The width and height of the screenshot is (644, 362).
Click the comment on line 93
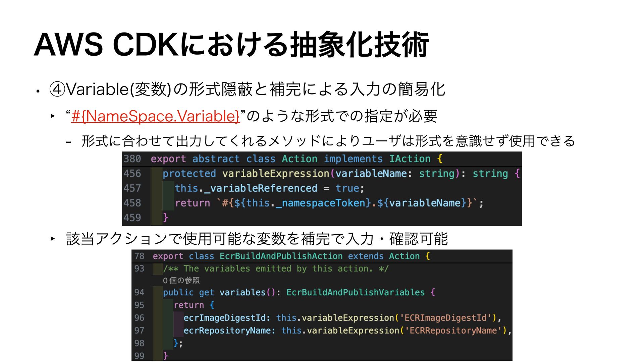click(x=275, y=269)
